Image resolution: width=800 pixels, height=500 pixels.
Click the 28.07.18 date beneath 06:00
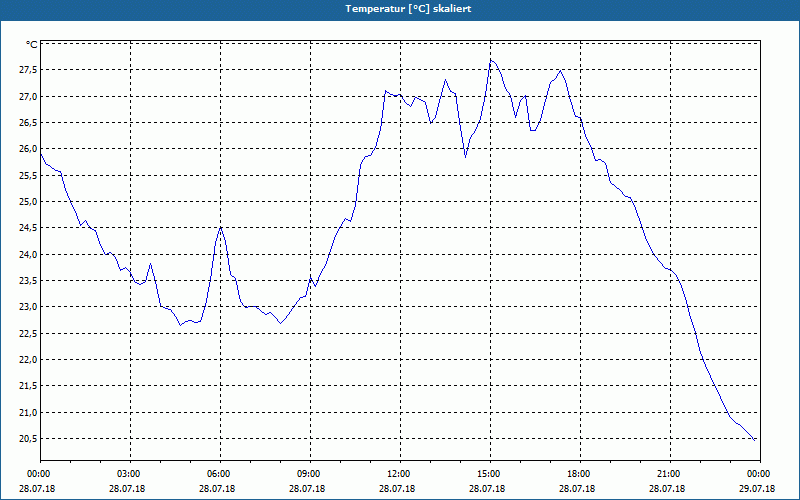(217, 489)
